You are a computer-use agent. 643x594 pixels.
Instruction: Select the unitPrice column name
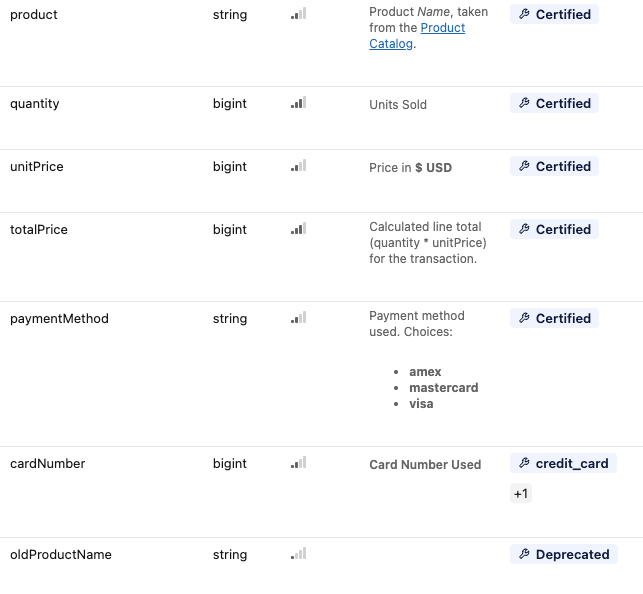tap(37, 166)
